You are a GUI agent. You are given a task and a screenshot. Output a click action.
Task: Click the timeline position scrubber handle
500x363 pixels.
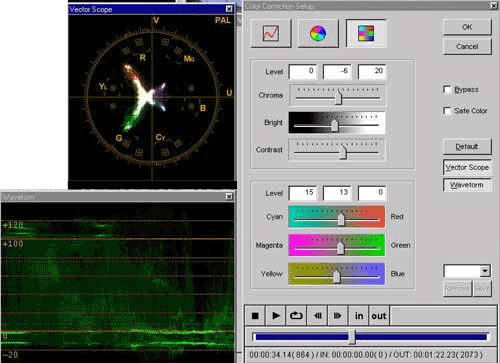352,337
